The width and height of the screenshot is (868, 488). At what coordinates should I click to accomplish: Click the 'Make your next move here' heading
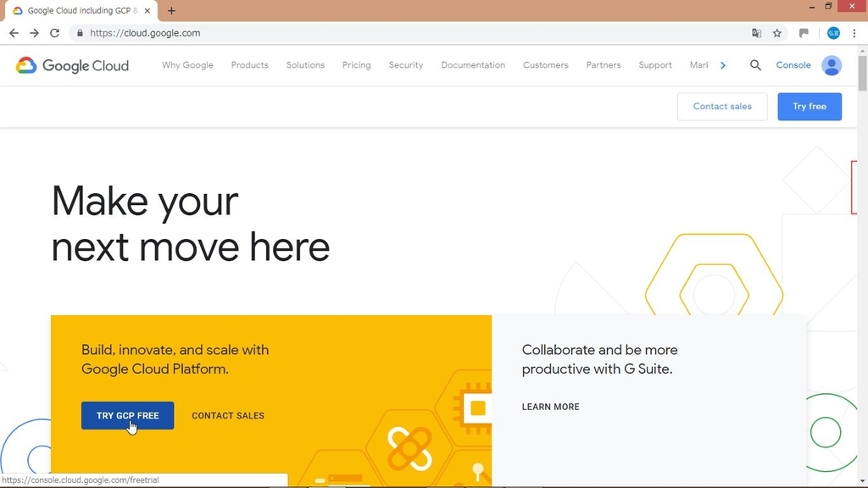(x=191, y=224)
